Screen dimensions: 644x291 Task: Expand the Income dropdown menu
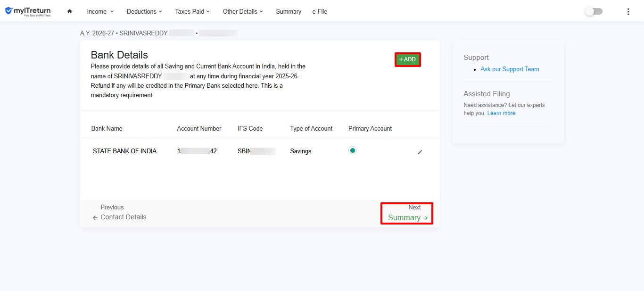tap(100, 11)
